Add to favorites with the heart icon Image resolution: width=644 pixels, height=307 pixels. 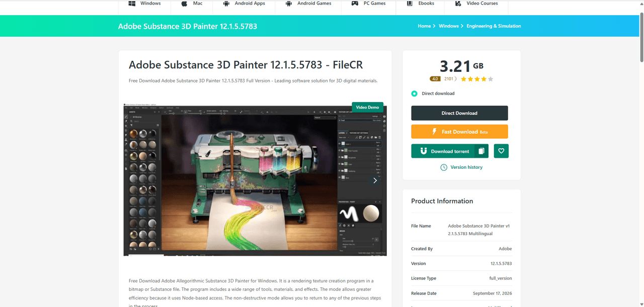click(501, 151)
